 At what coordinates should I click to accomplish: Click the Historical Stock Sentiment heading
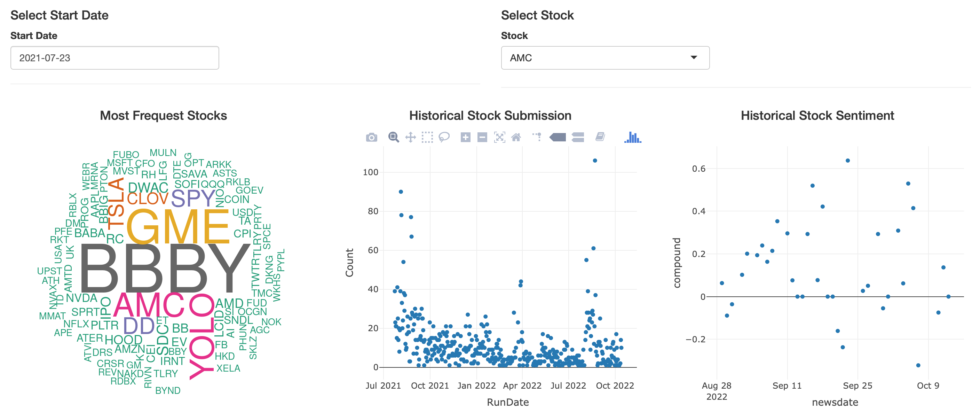(817, 116)
